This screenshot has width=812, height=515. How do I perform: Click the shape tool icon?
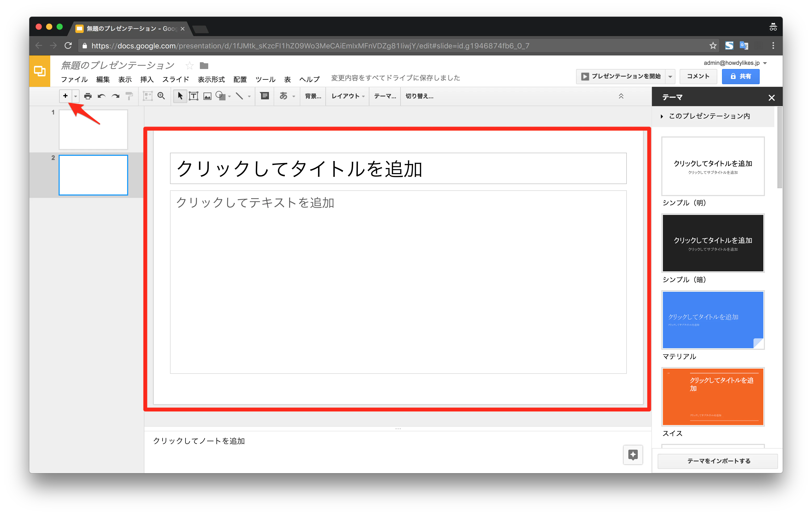pyautogui.click(x=221, y=96)
